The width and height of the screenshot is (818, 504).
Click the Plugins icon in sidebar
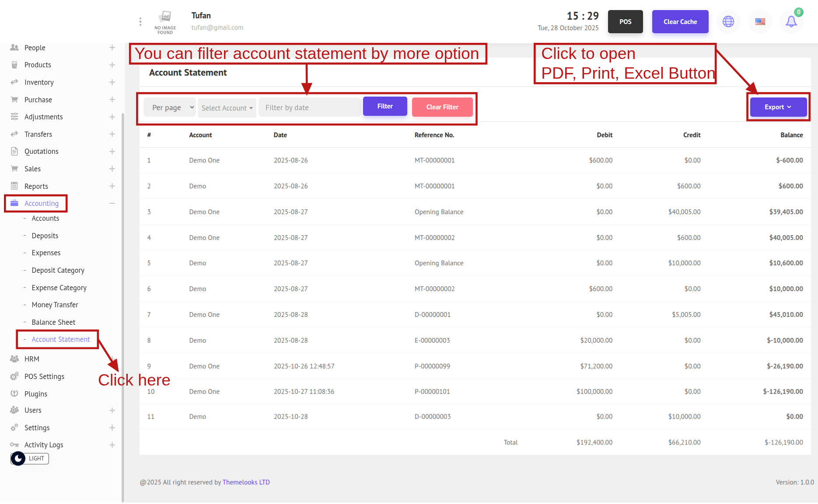14,393
